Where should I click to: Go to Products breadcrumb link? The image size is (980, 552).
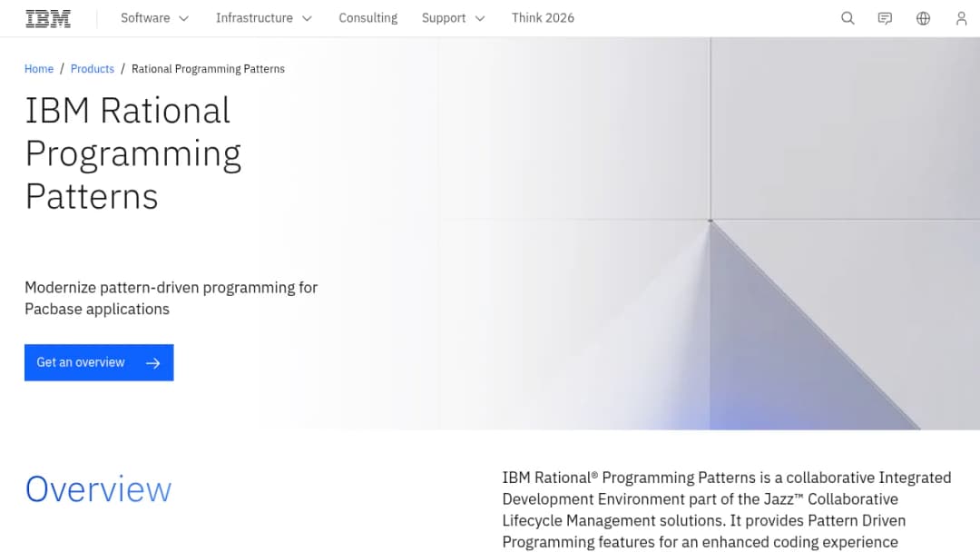(93, 69)
